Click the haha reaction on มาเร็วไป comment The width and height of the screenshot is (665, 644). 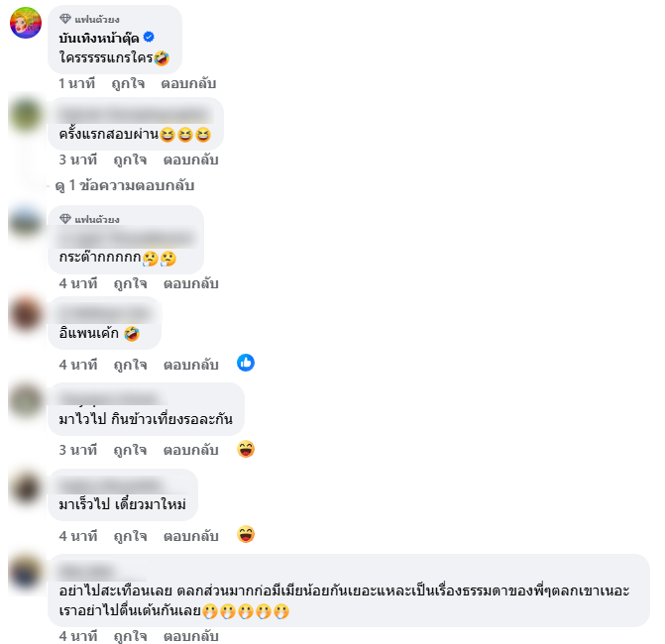[x=246, y=534]
